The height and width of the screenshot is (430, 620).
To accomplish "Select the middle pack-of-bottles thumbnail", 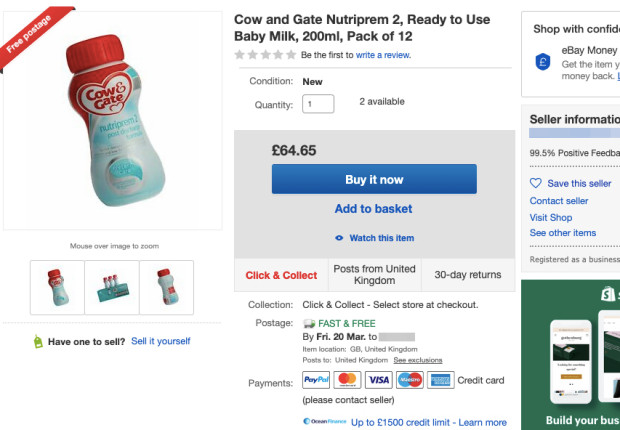I will [x=111, y=288].
